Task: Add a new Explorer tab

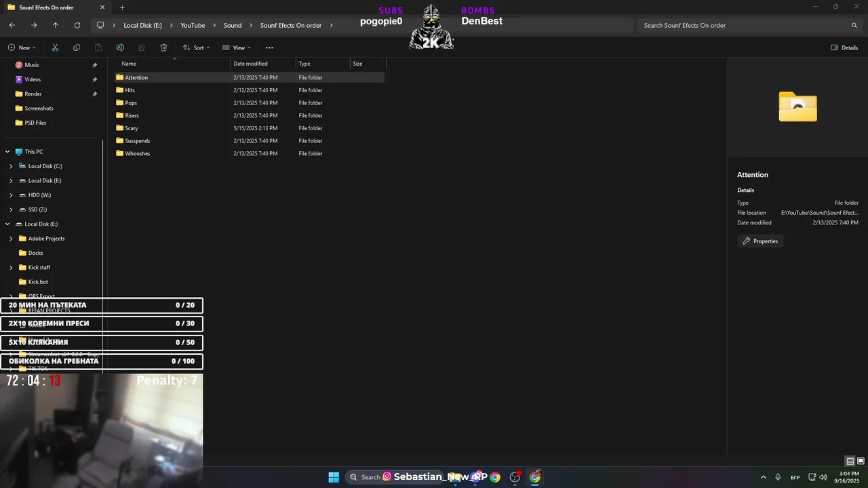Action: 122,7
